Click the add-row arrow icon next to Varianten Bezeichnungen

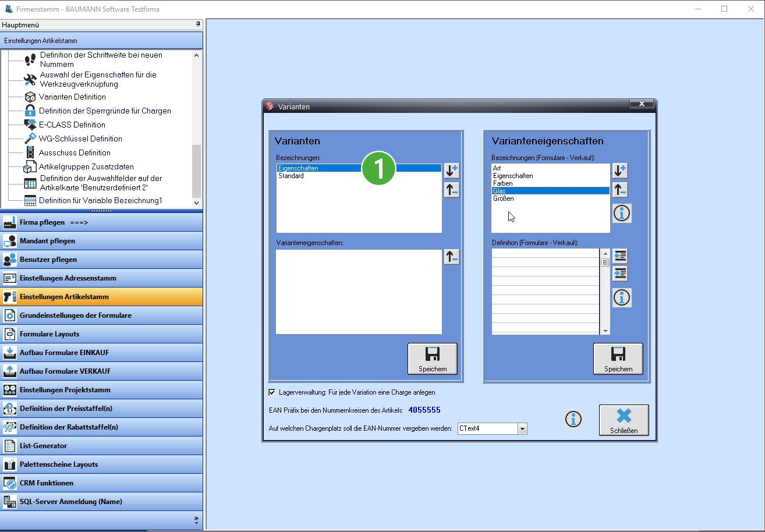tap(452, 171)
